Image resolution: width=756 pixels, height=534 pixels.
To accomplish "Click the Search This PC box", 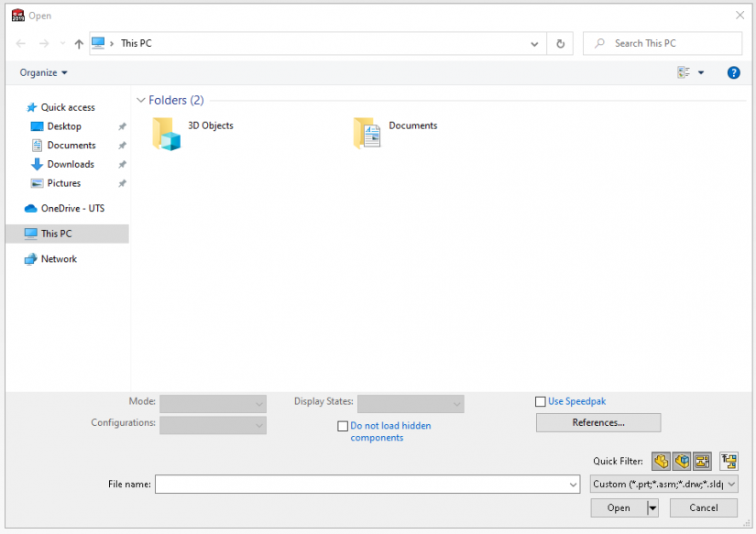I will [x=663, y=43].
